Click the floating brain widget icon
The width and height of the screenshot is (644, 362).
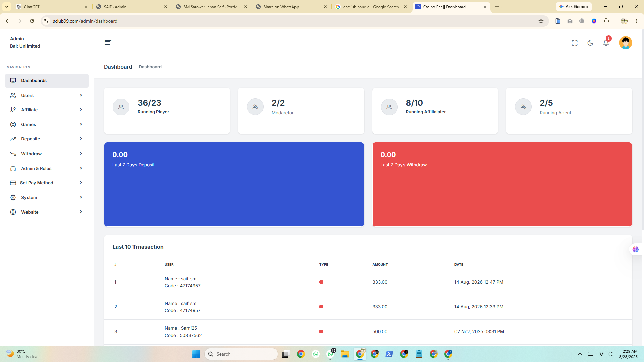coord(636,249)
